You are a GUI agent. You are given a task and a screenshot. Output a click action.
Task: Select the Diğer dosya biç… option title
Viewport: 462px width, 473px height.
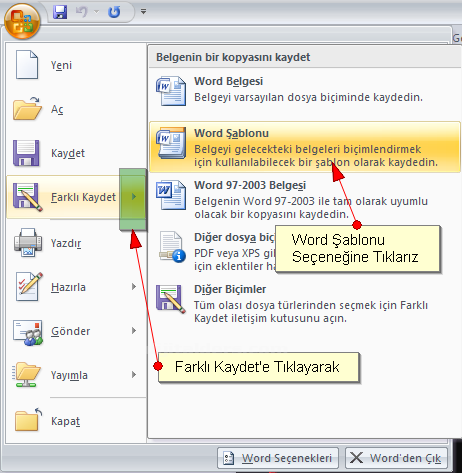(x=234, y=237)
